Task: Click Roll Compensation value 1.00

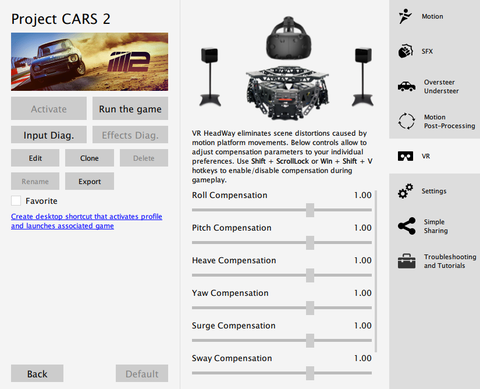Action: pyautogui.click(x=363, y=195)
